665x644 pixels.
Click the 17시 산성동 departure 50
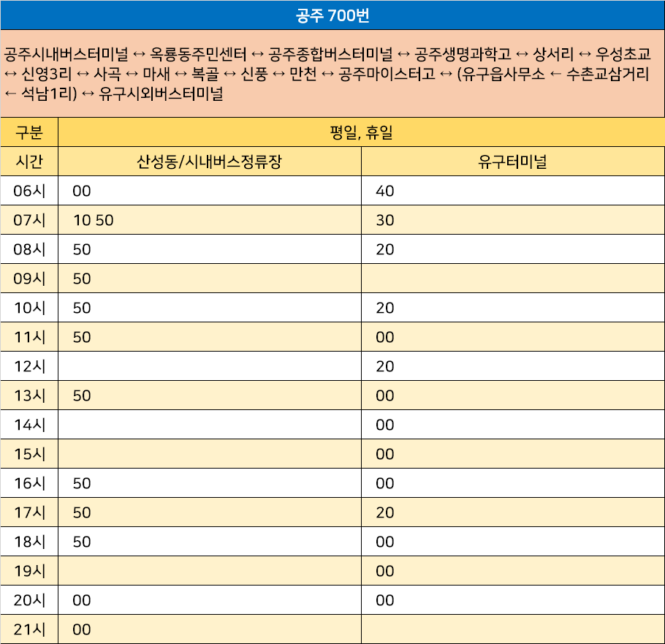81,513
